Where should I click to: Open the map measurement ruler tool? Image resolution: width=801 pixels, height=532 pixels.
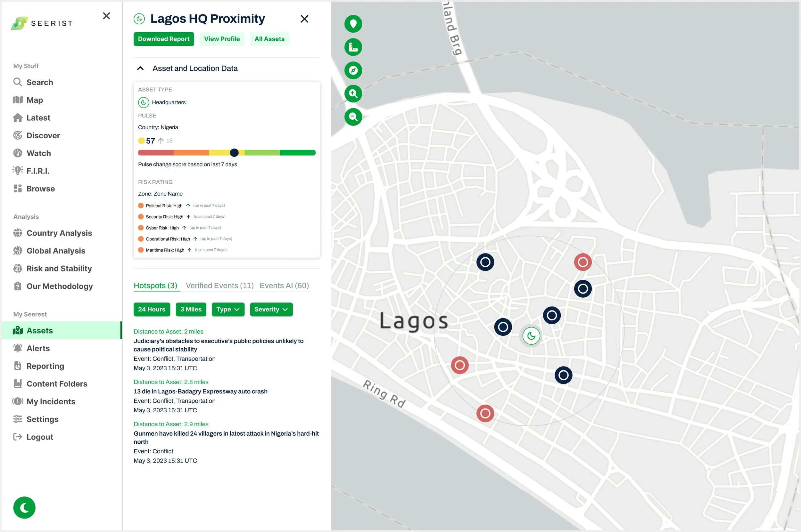tap(353, 47)
